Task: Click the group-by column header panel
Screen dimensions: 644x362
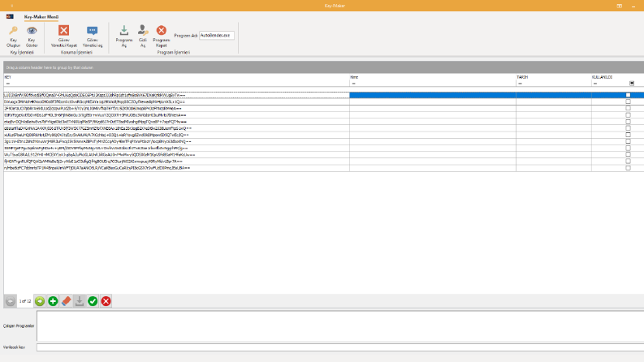Action: pyautogui.click(x=324, y=67)
